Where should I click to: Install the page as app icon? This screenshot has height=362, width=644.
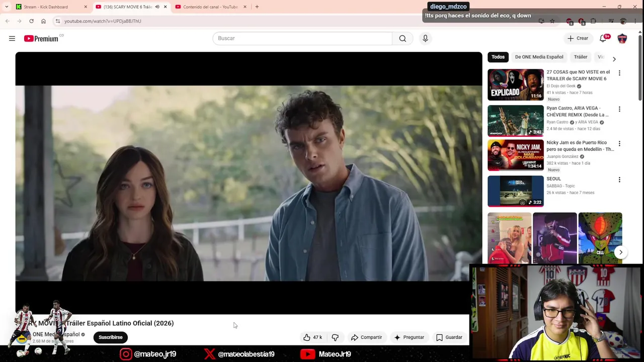pyautogui.click(x=541, y=21)
